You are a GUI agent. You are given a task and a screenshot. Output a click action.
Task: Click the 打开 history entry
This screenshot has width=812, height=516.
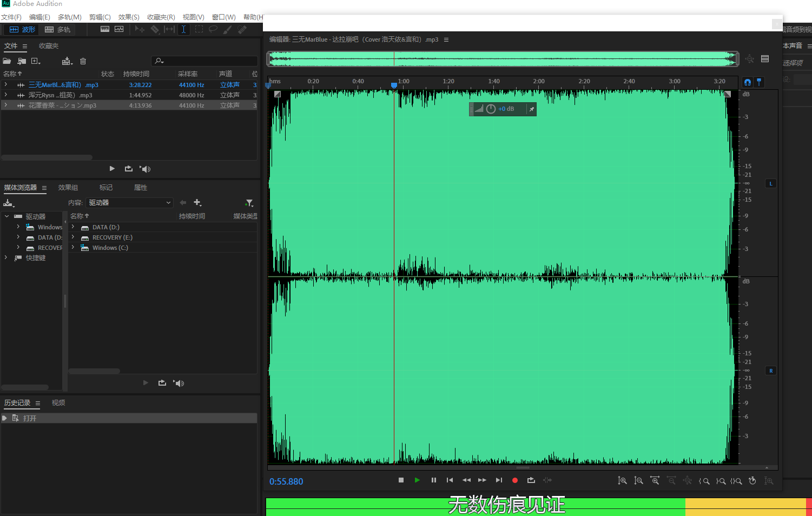(129, 418)
